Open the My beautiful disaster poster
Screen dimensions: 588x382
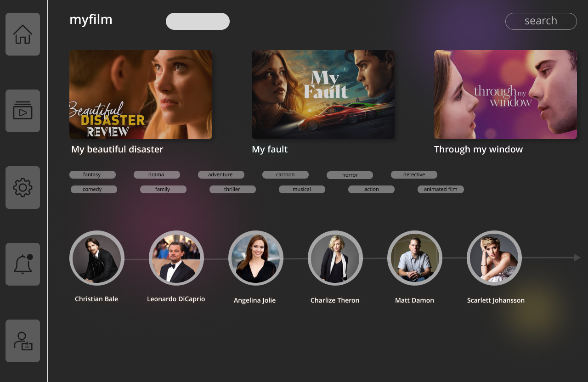[141, 95]
